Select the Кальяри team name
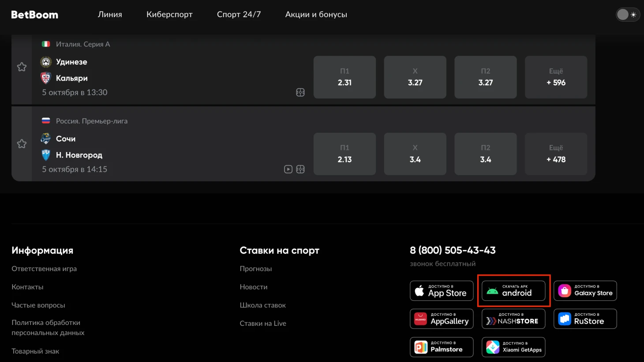644x362 pixels. [x=72, y=78]
